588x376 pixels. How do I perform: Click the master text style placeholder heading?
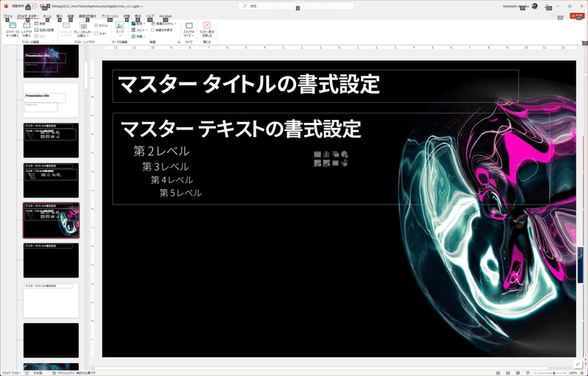coord(240,129)
